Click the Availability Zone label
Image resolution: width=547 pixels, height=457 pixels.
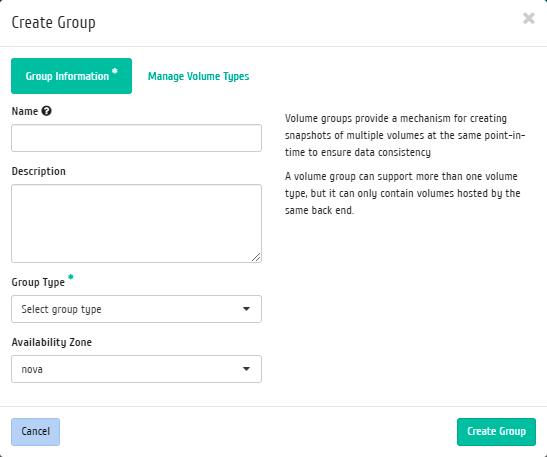[52, 342]
